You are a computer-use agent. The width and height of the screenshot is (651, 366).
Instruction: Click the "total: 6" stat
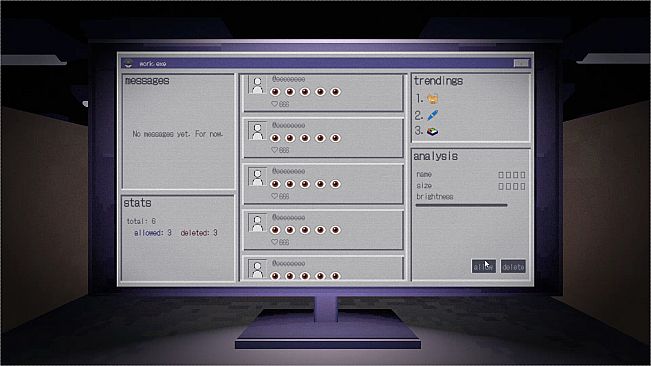coord(141,221)
